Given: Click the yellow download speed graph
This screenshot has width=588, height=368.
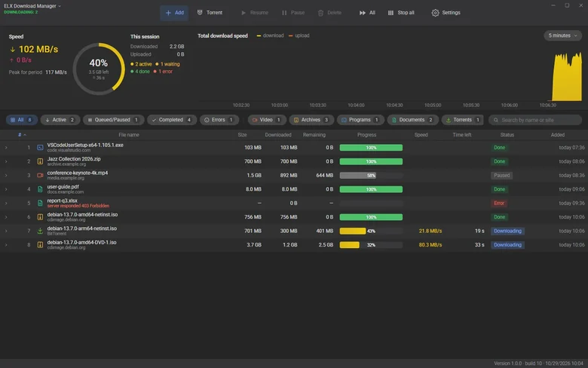Looking at the screenshot, I should [x=567, y=77].
